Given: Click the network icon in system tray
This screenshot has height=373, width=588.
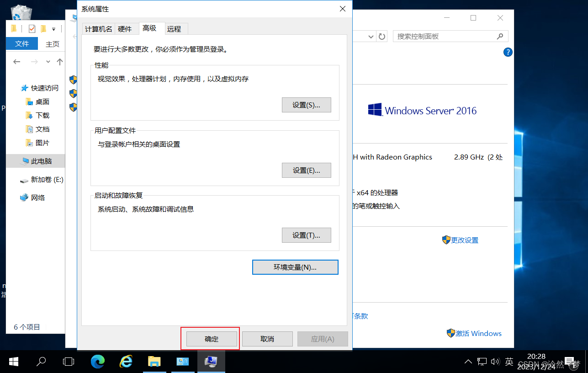Looking at the screenshot, I should click(x=482, y=361).
